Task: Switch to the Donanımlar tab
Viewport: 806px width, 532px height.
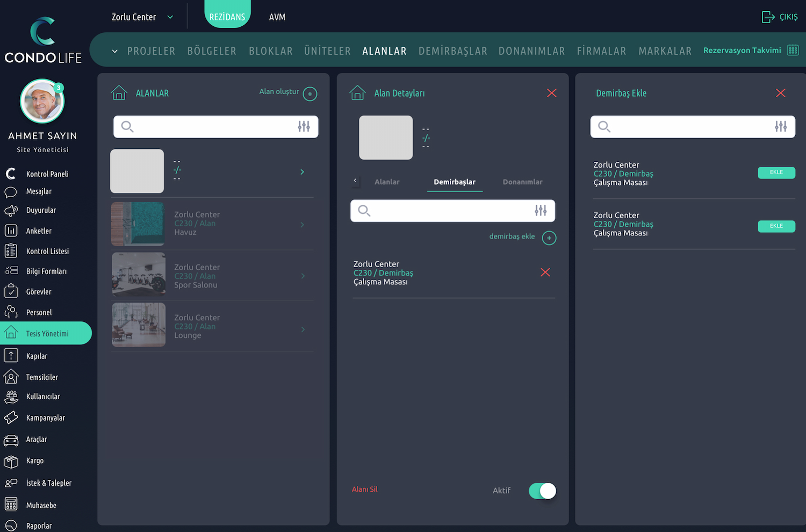Action: [522, 182]
